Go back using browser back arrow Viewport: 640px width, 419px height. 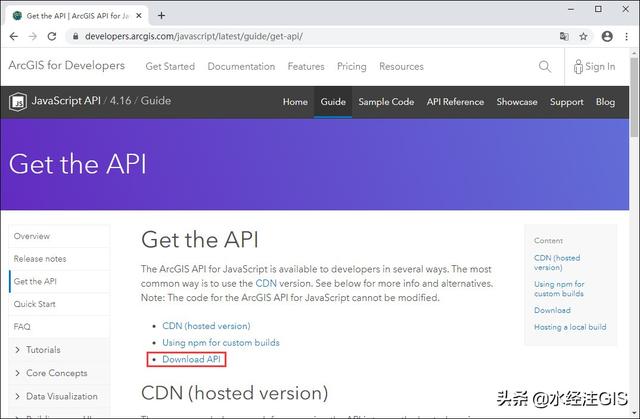tap(14, 36)
